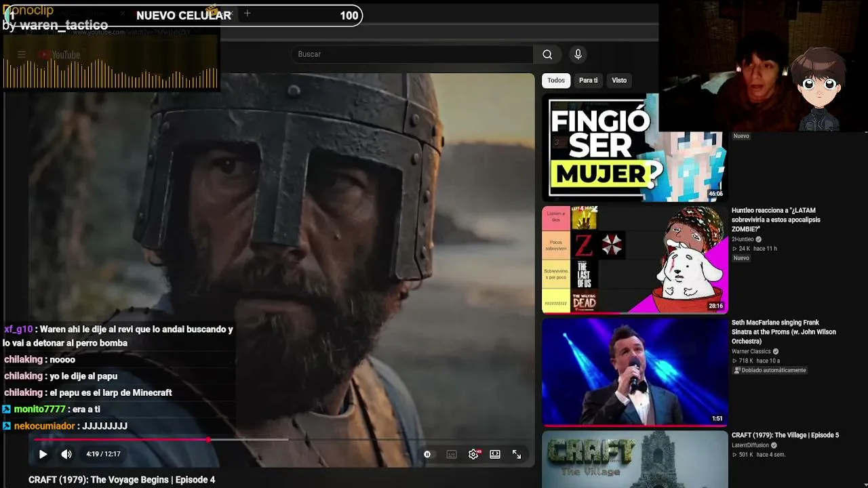
Task: Open the player's settings gear
Action: [473, 454]
